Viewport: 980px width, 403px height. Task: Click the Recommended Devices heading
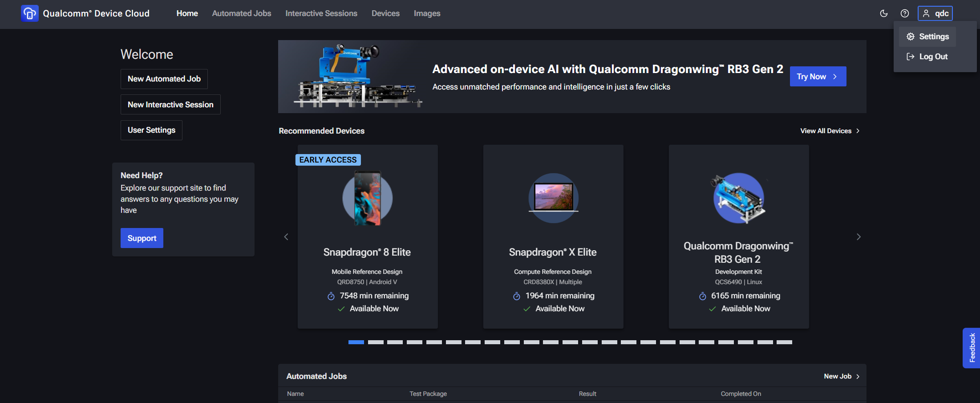point(322,131)
